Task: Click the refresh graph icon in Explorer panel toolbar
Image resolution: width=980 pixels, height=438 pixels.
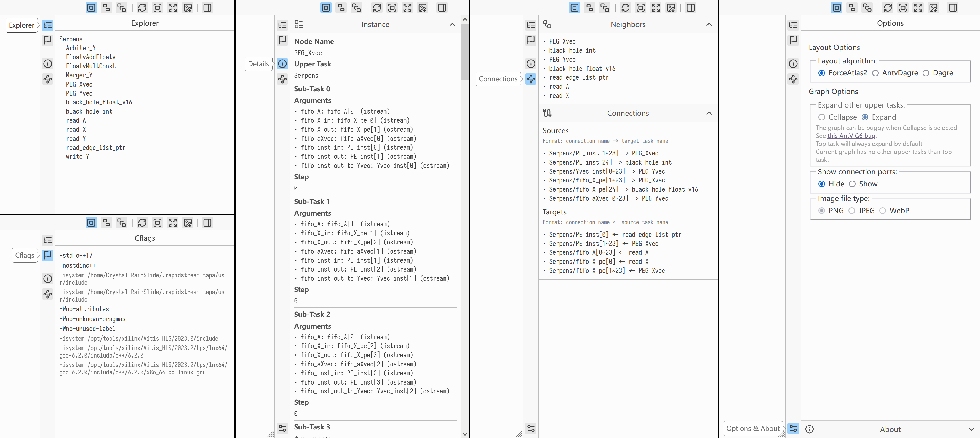Action: coord(142,8)
